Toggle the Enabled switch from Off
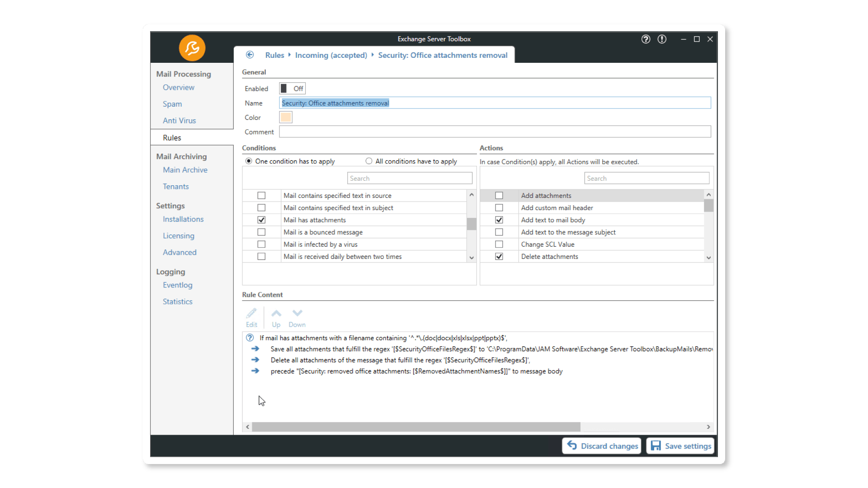 point(292,89)
